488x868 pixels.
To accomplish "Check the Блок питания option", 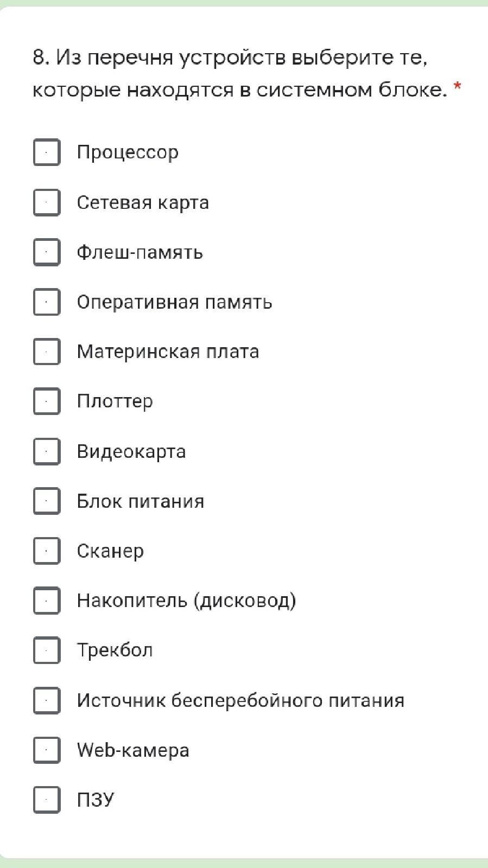I will pyautogui.click(x=47, y=501).
